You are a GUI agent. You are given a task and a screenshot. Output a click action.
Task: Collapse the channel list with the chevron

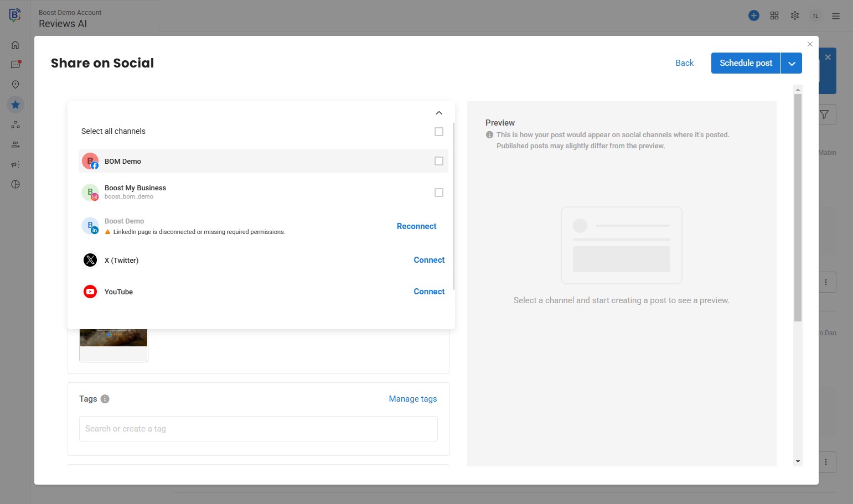439,113
